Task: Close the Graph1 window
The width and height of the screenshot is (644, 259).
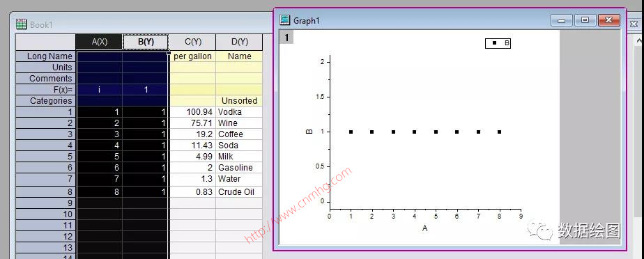Action: (x=608, y=19)
